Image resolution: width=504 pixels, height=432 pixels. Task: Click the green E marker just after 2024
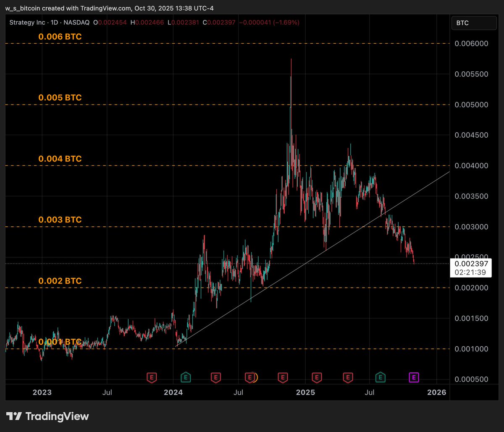pyautogui.click(x=186, y=377)
